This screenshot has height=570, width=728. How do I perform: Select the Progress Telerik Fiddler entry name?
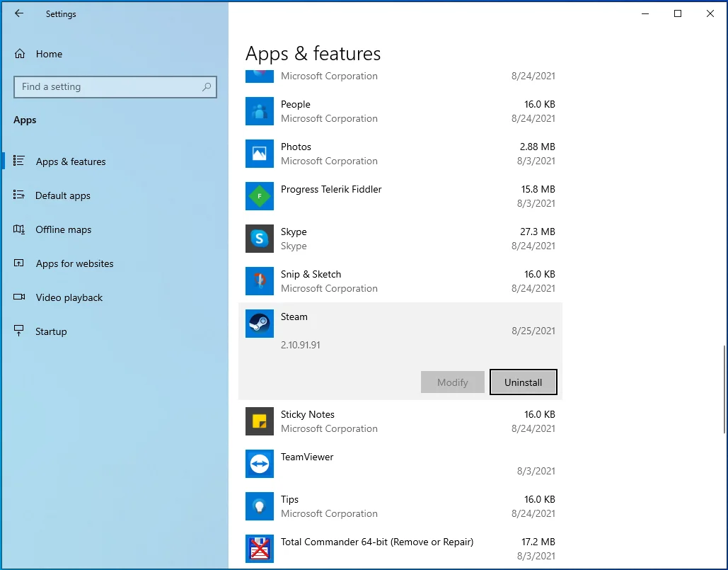(x=331, y=189)
